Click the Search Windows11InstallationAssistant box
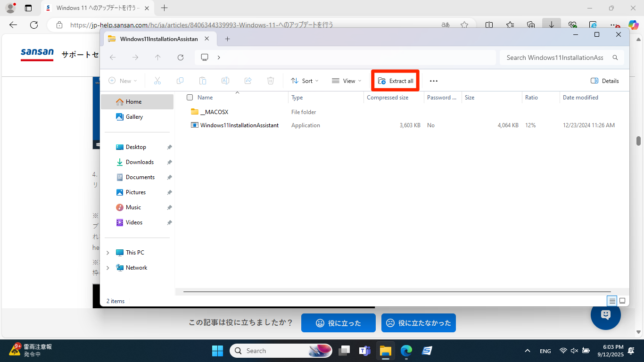The width and height of the screenshot is (644, 362). pos(562,58)
